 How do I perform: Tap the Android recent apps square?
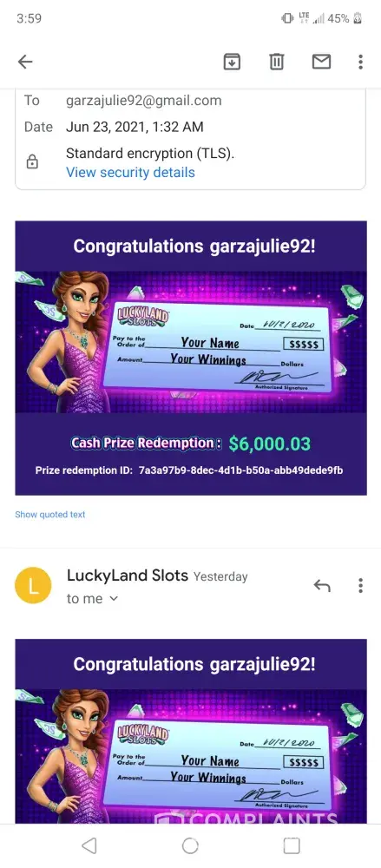pos(292,845)
